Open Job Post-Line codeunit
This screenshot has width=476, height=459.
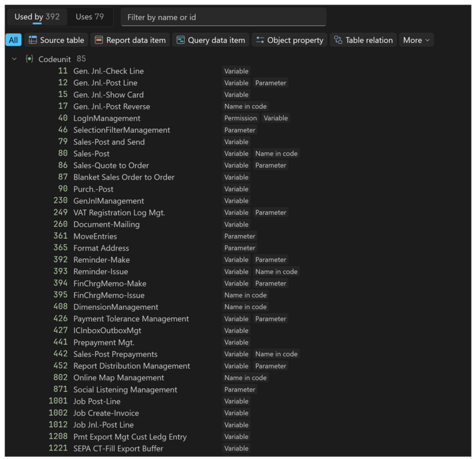(97, 402)
